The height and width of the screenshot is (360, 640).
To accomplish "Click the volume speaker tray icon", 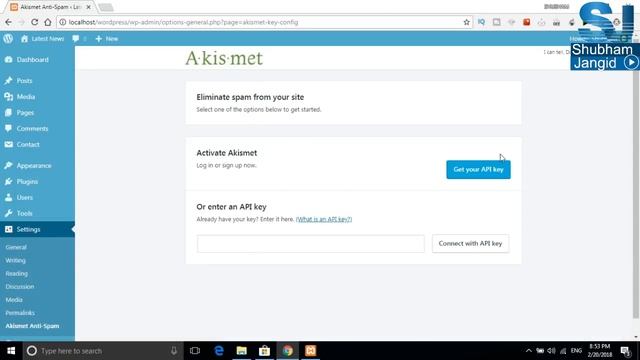I will [x=551, y=351].
